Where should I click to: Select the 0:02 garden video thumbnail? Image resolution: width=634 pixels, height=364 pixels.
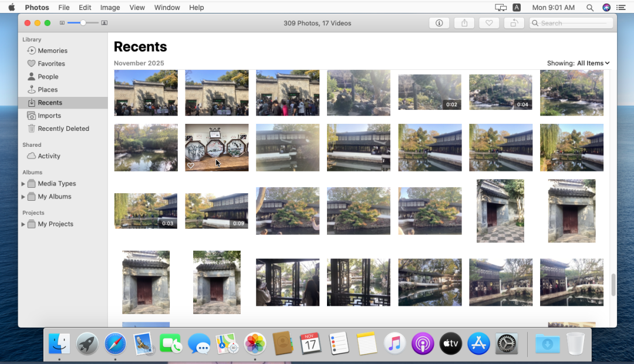[x=429, y=92]
